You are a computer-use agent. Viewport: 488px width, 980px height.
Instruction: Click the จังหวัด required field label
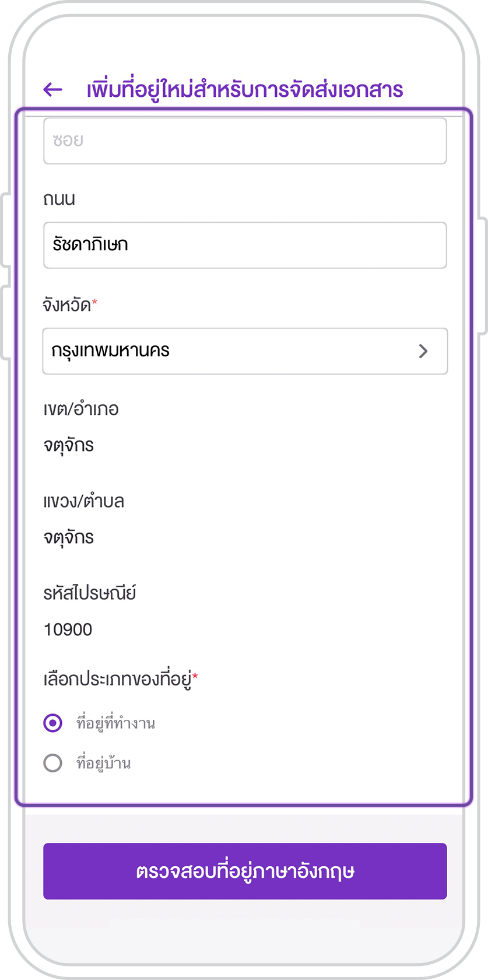(x=70, y=304)
